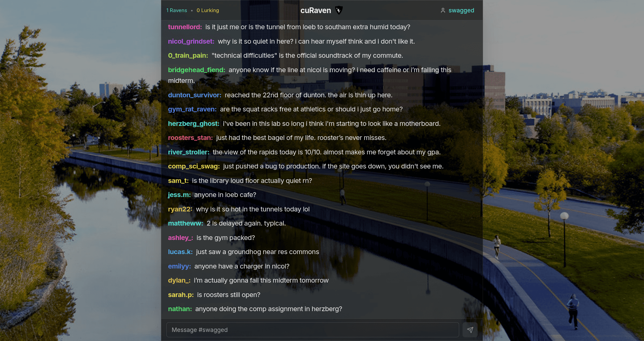Select username nicol_grindset in chat
Image resolution: width=644 pixels, height=341 pixels.
[x=191, y=42]
